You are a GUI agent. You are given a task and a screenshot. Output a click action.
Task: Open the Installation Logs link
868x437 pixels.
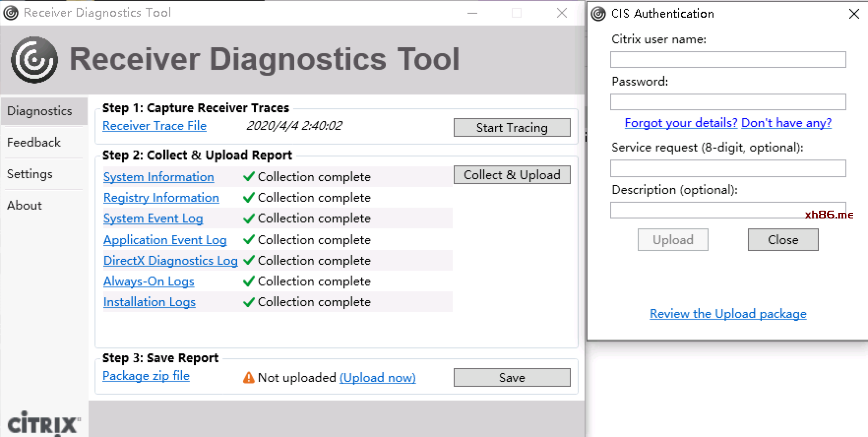pyautogui.click(x=149, y=302)
